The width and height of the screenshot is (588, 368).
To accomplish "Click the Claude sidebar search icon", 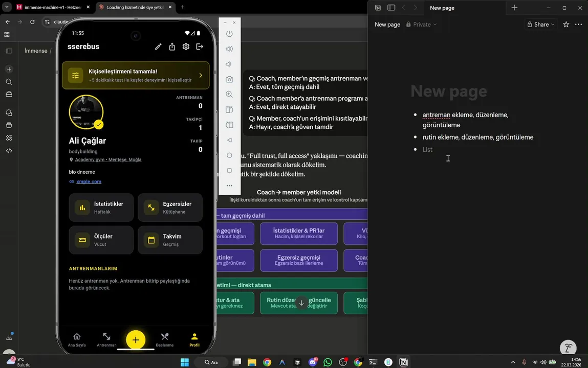I will pyautogui.click(x=9, y=82).
